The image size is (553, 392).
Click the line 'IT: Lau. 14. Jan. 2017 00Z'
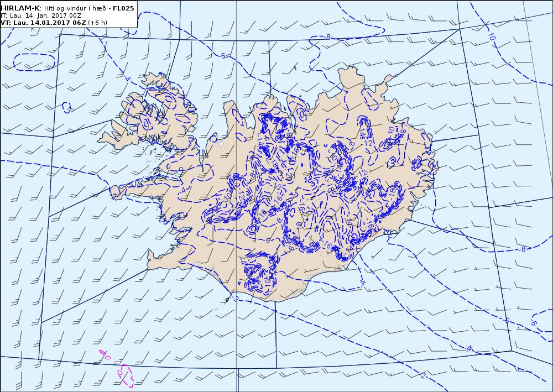41,15
